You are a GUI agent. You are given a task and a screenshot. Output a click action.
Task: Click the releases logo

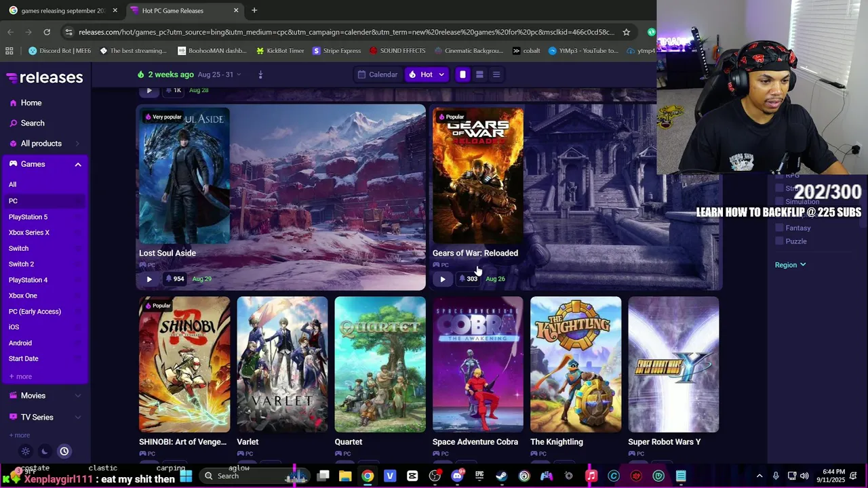[45, 77]
